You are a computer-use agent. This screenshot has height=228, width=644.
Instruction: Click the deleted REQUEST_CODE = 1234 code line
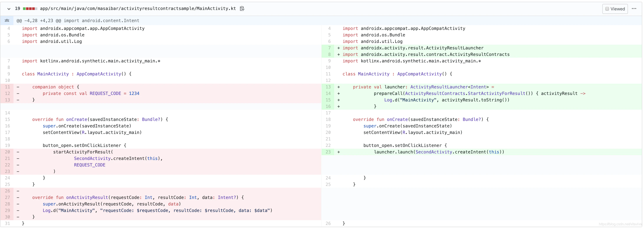(x=91, y=93)
